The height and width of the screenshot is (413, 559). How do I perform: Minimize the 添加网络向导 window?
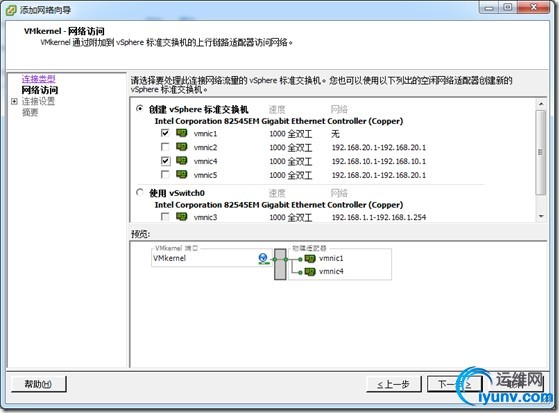click(489, 7)
